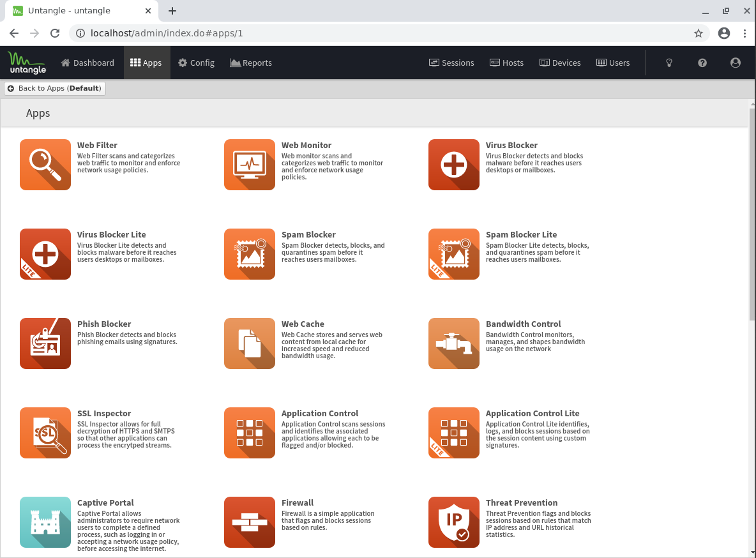Screen dimensions: 756x558
Task: Open the Hosts page
Action: (x=507, y=63)
